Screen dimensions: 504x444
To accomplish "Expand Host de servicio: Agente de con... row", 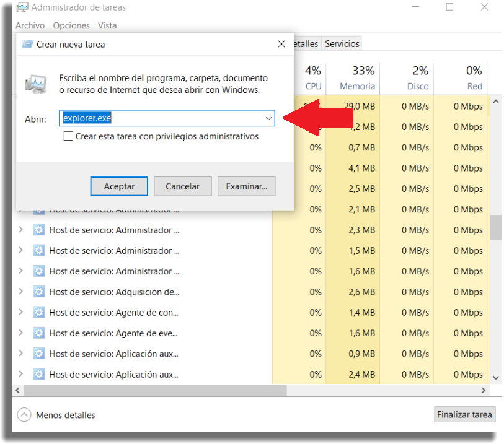I will tap(21, 311).
